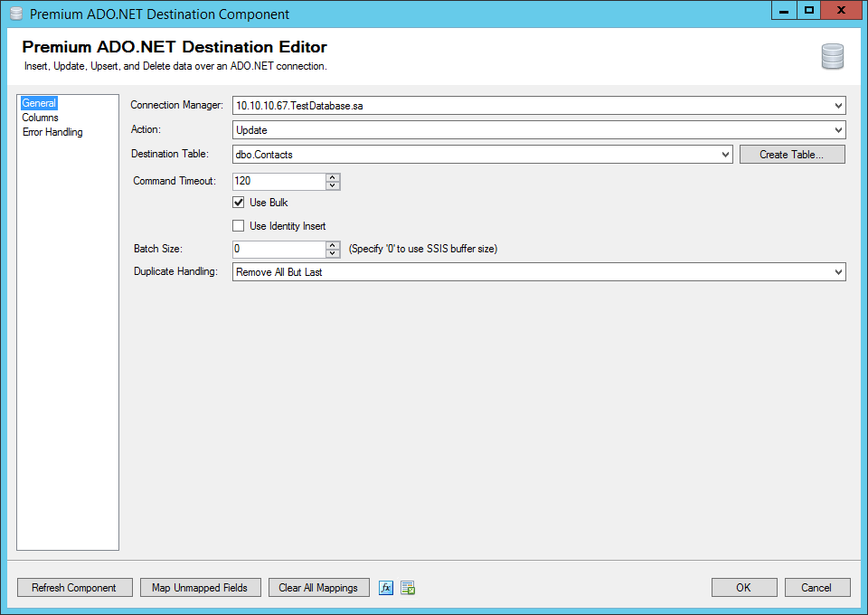Image resolution: width=868 pixels, height=615 pixels.
Task: Click the SSIS buffer size hint text
Action: (423, 249)
